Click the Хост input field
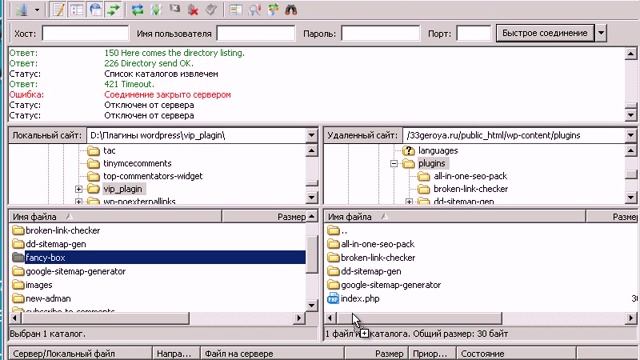The image size is (640, 360). pos(85,33)
